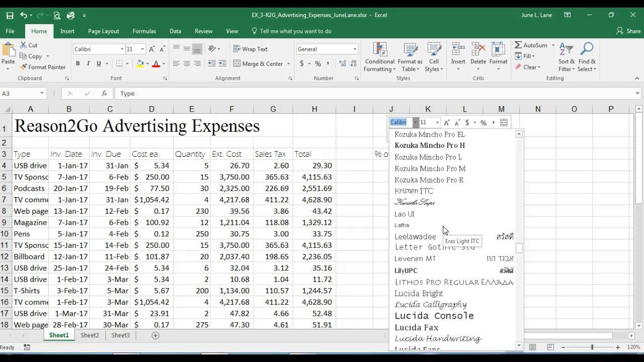The image size is (644, 362).
Task: Click the Font Color red A swatch
Action: [x=156, y=64]
